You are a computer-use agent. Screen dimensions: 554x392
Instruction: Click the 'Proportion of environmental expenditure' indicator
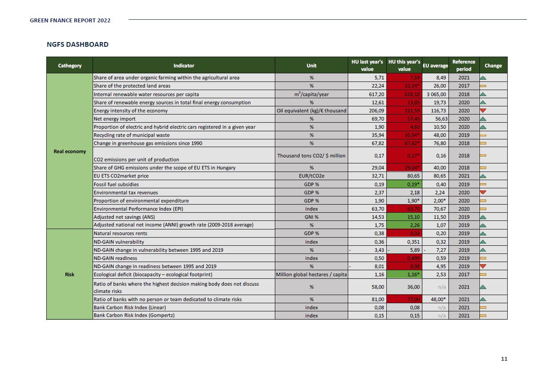[x=141, y=201]
